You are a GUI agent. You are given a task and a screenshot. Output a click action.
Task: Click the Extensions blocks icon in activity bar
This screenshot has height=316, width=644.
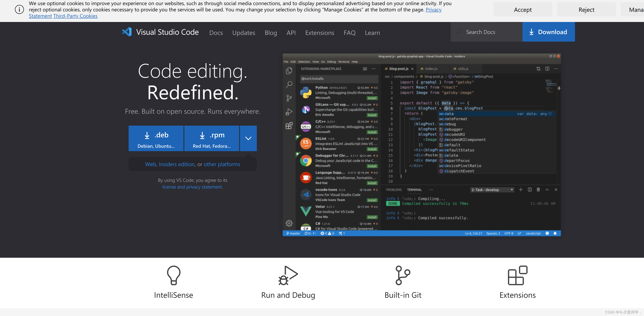point(289,126)
